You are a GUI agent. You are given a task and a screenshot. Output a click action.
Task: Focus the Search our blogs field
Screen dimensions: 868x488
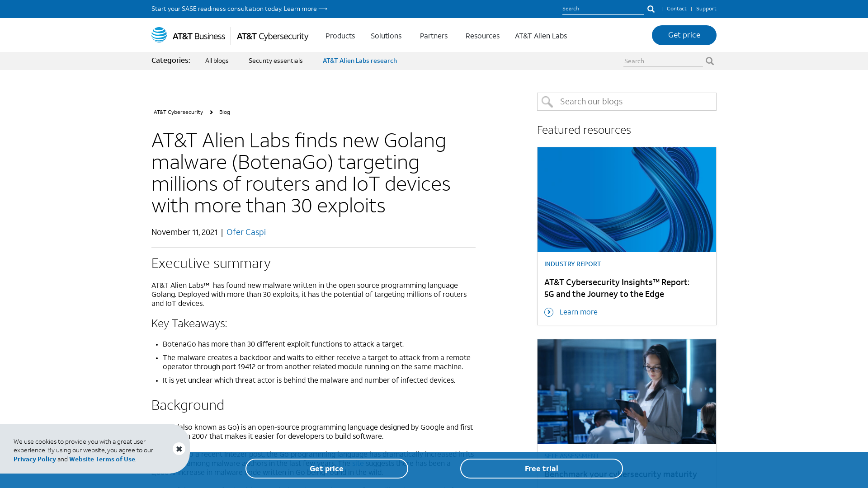coord(627,102)
